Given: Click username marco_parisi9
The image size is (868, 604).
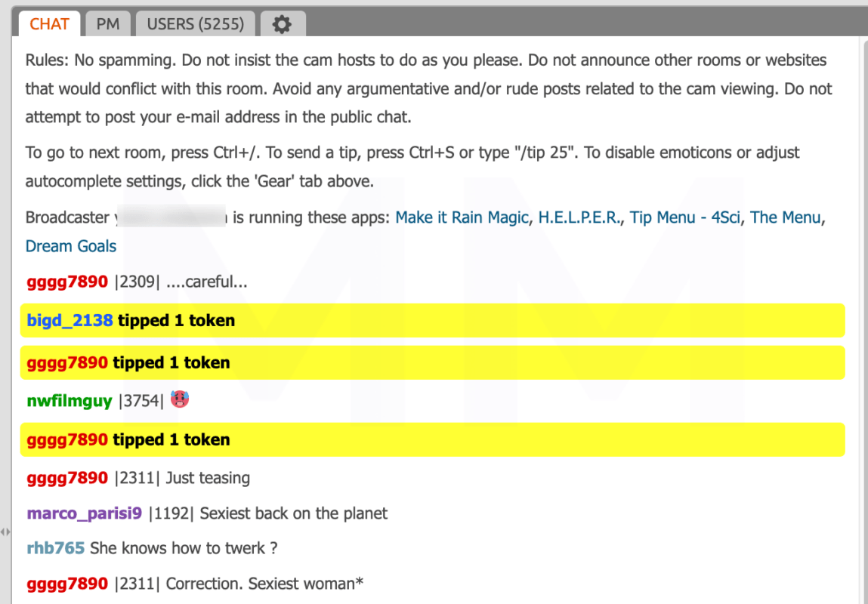Looking at the screenshot, I should (84, 513).
